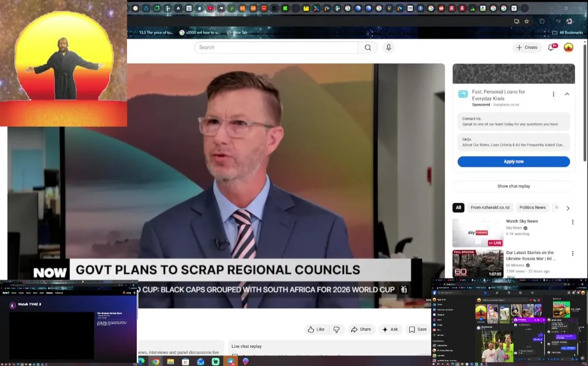
Task: Open the loan ad three-dot options
Action: tap(553, 94)
